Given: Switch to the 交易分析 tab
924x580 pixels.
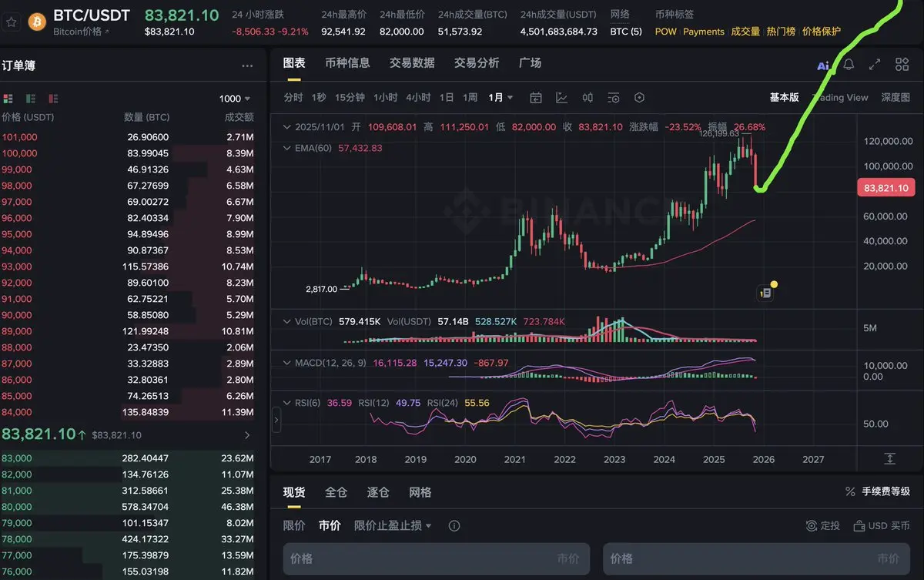Looking at the screenshot, I should pyautogui.click(x=477, y=63).
